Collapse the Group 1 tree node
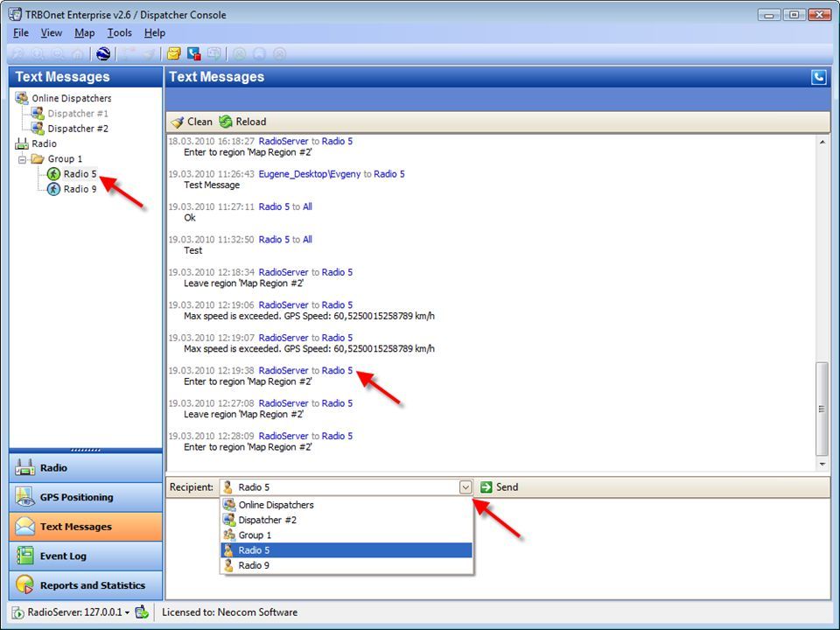 [x=22, y=159]
